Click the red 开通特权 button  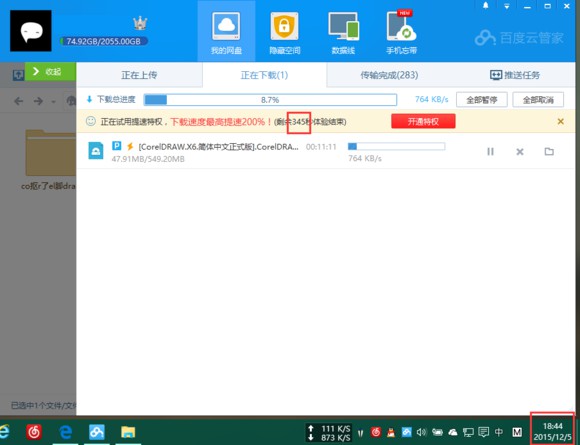423,121
